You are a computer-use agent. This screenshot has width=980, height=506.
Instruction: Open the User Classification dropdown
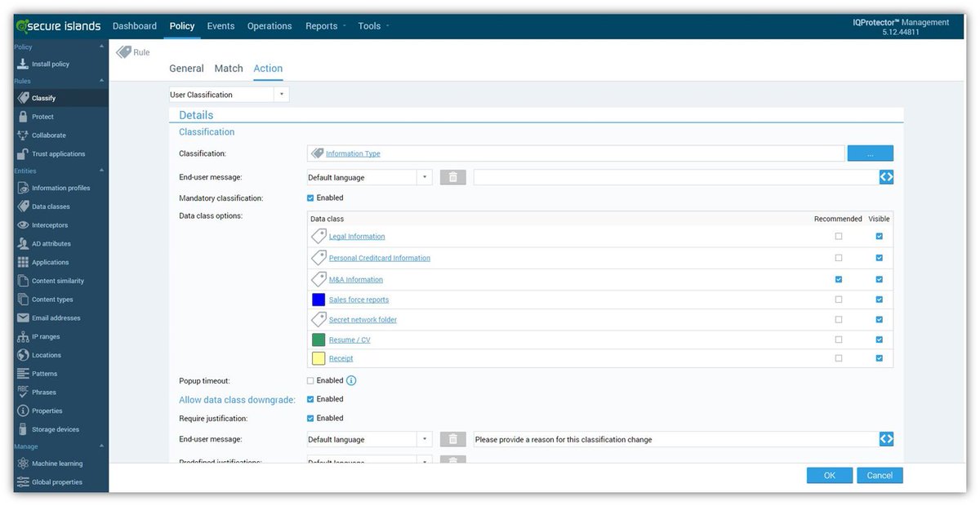(x=282, y=94)
